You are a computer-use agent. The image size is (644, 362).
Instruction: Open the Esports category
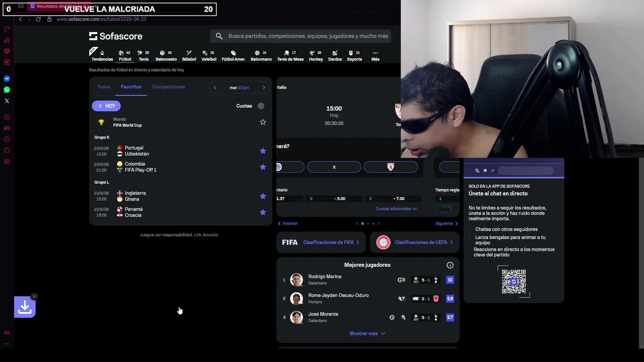(354, 55)
